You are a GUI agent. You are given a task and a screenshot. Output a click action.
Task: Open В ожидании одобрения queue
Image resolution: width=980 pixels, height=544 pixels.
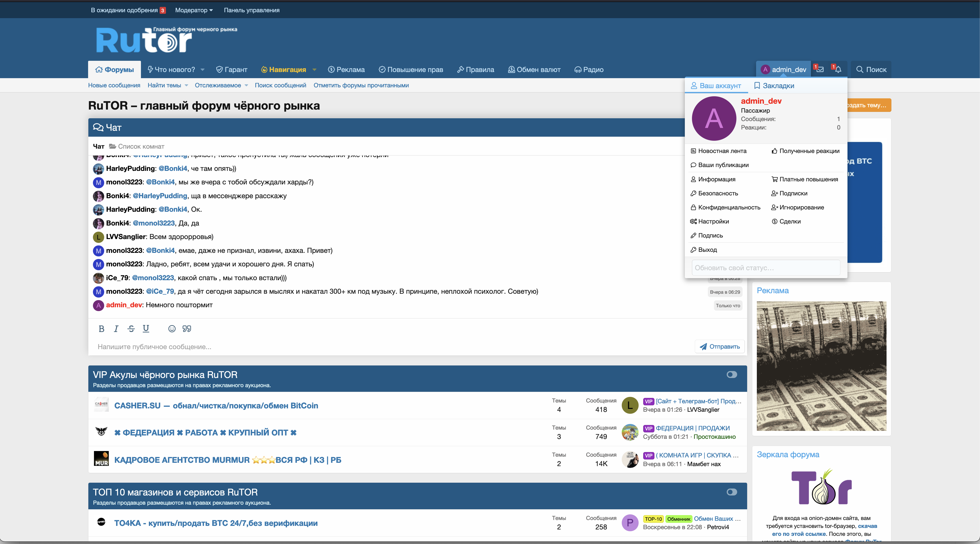[128, 10]
